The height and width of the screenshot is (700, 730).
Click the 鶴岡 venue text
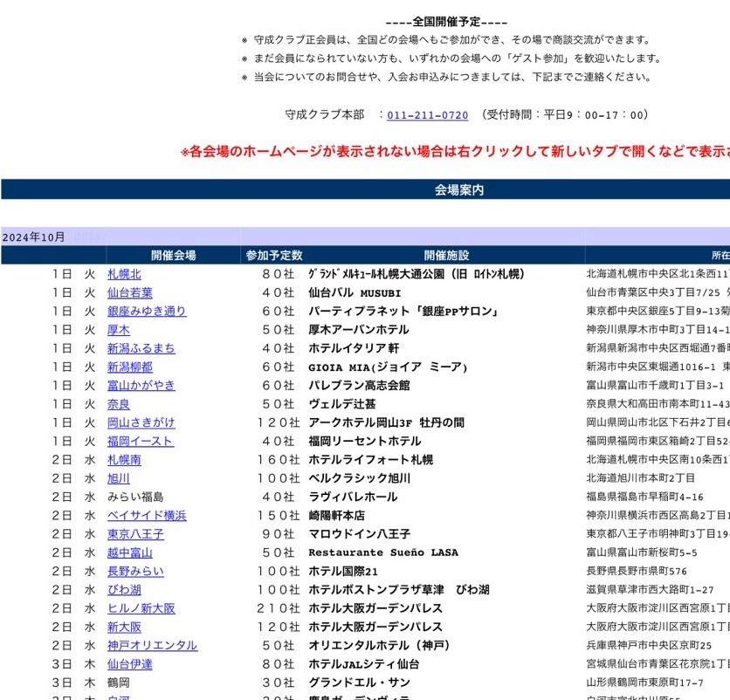(119, 683)
